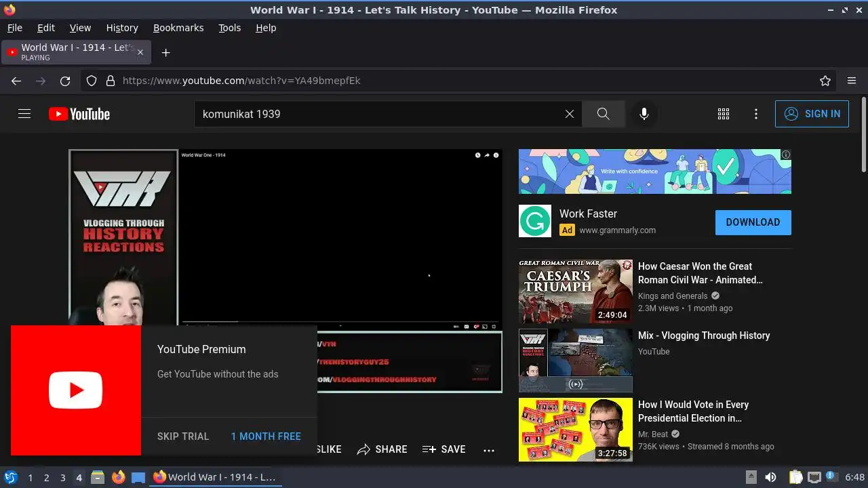Show site security lock info
Image resolution: width=868 pixels, height=488 pixels.
point(111,81)
